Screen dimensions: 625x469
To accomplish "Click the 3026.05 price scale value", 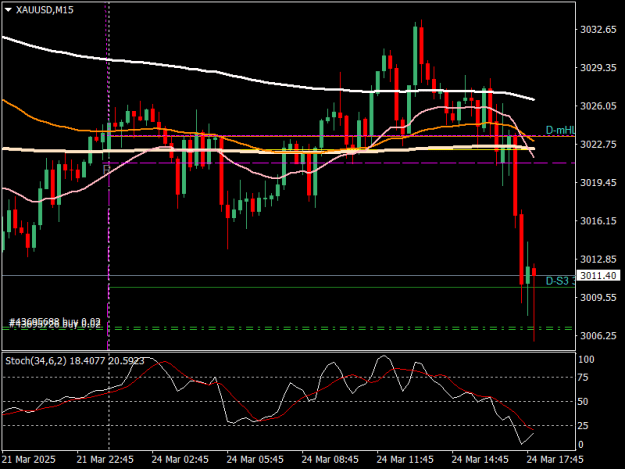I will tap(598, 106).
